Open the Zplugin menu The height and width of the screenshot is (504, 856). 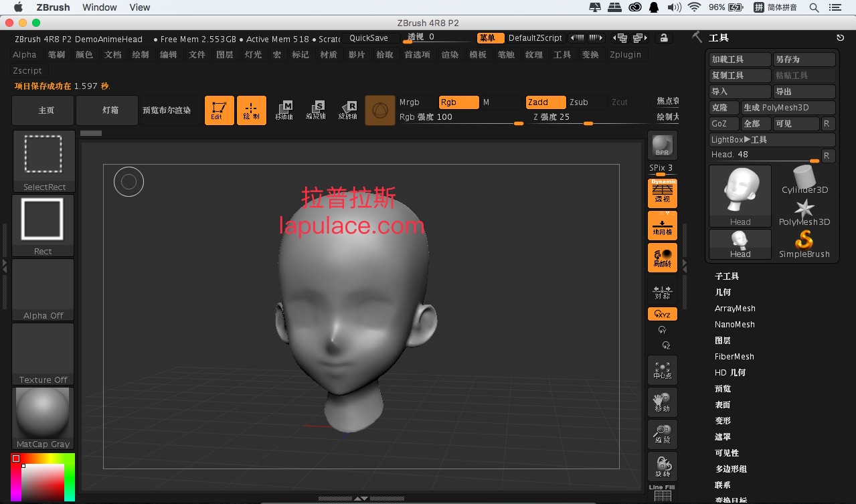[x=625, y=55]
